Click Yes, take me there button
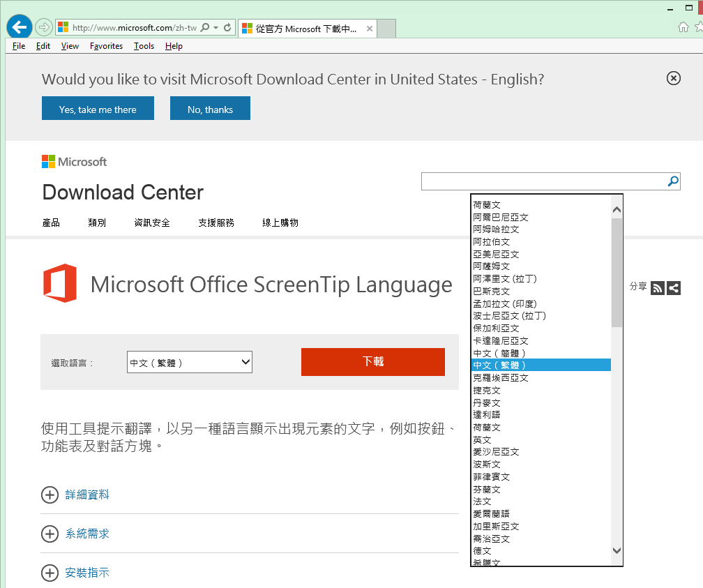Image resolution: width=703 pixels, height=588 pixels. point(98,108)
